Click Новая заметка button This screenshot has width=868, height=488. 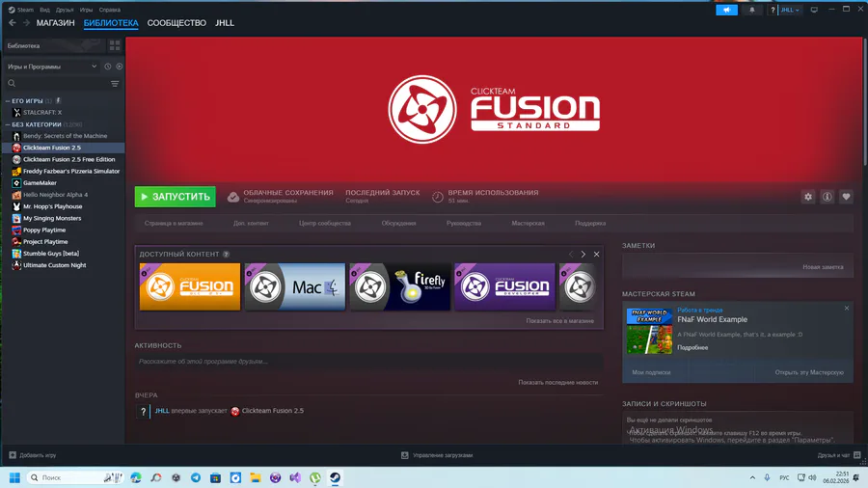[824, 267]
